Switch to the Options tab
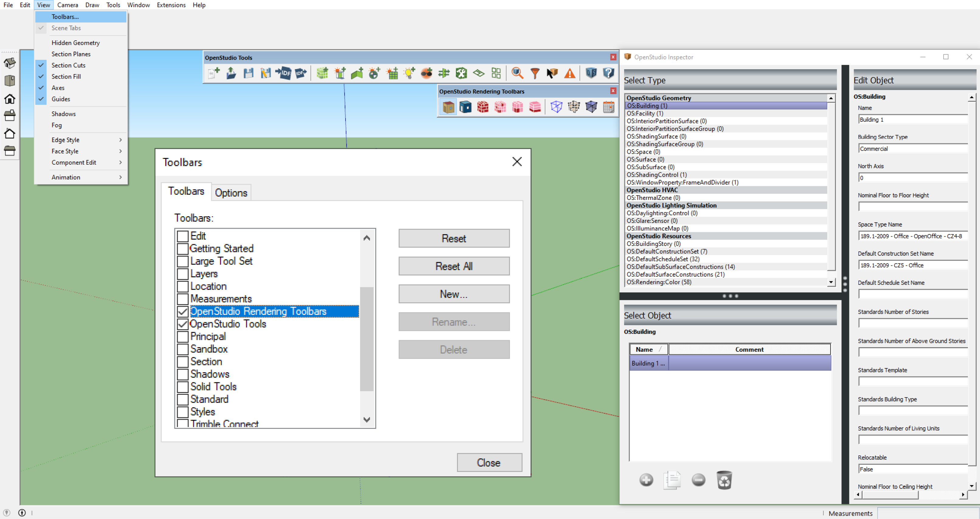The width and height of the screenshot is (980, 519). tap(231, 193)
